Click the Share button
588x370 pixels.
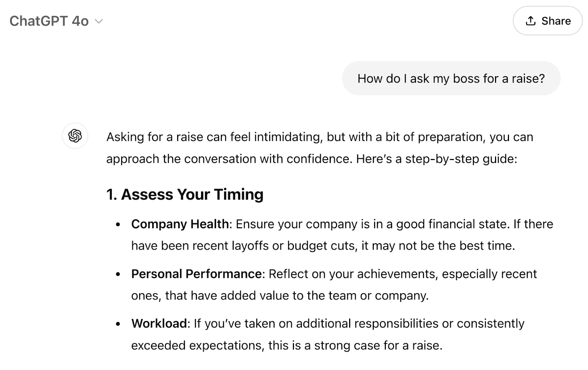tap(548, 21)
